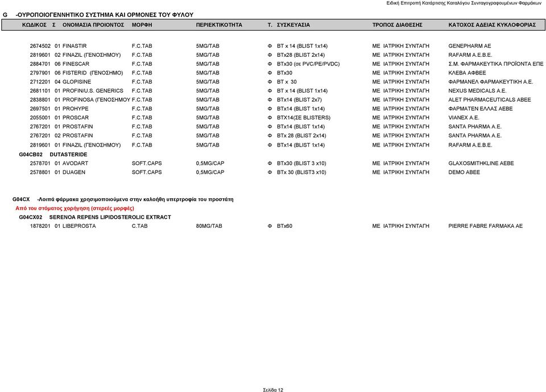Viewport: 546px width, 392px height.
Task: Select Σ.Μ. ΦΑΡΜΑΚΕΥΤΙΚΑ ΠΡΟΪΟΝΤΑ ΕΠΕ holder
Action: point(495,64)
